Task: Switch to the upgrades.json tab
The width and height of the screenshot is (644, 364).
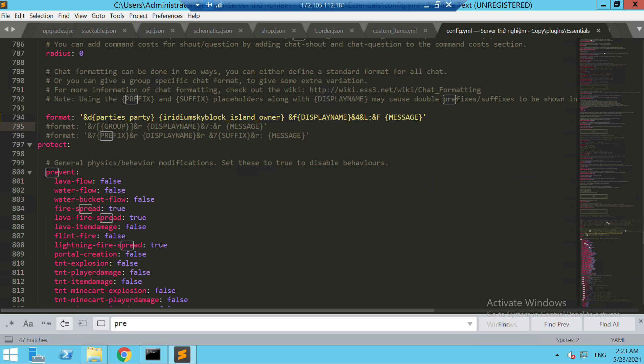Action: click(57, 31)
